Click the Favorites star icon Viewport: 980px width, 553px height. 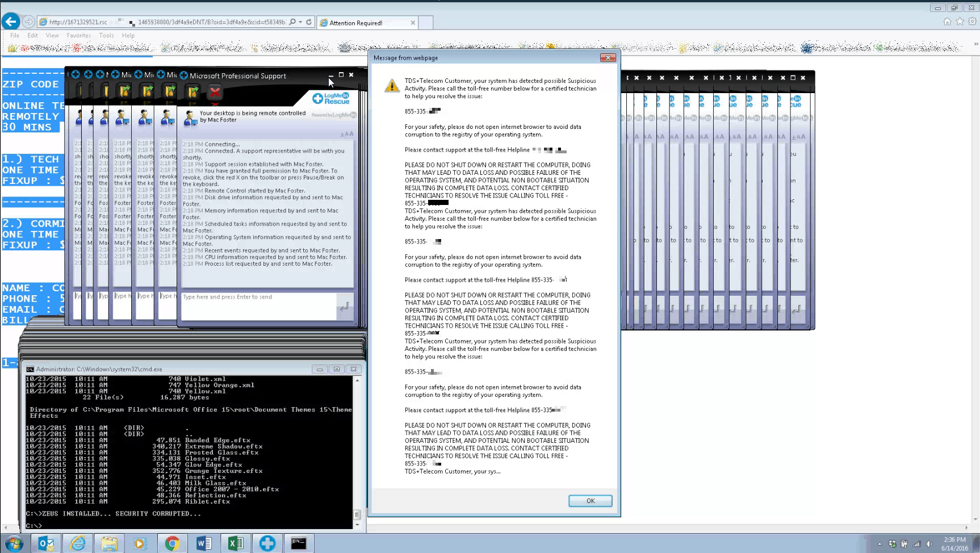click(960, 22)
